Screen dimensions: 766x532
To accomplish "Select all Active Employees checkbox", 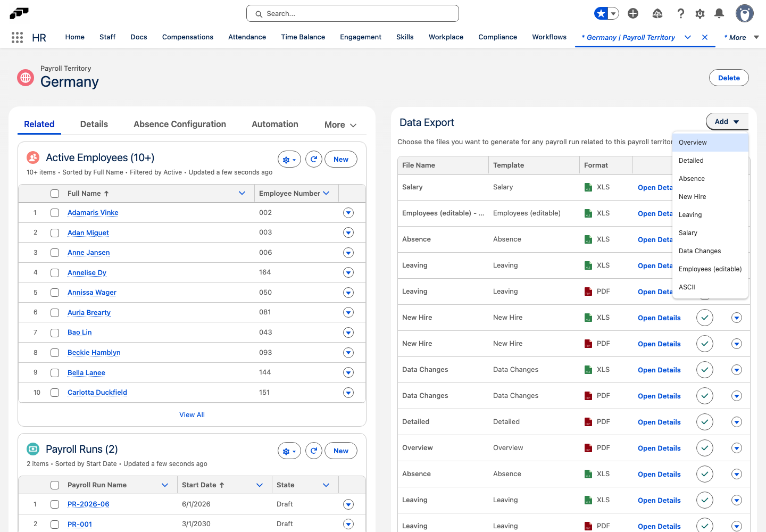I will coord(55,194).
